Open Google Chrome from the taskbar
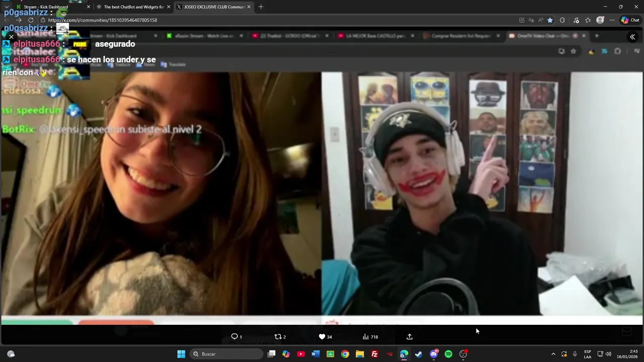 pos(345,354)
